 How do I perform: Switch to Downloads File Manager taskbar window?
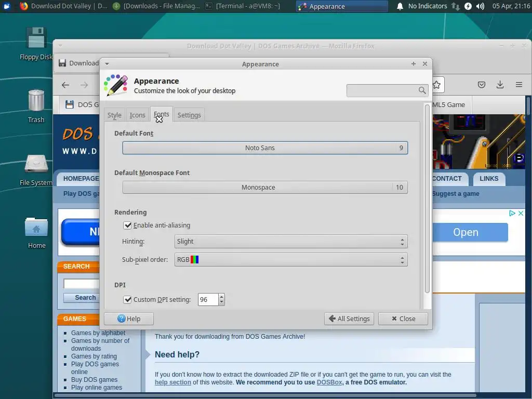tap(156, 6)
